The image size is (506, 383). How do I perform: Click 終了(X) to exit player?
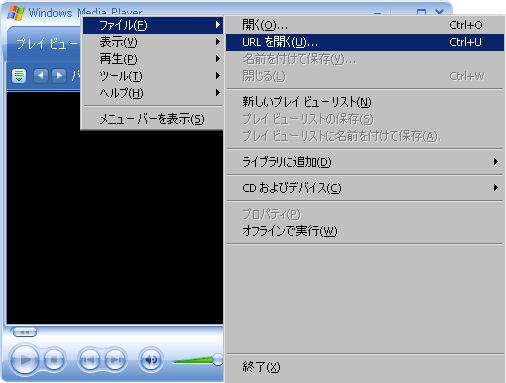(x=365, y=367)
